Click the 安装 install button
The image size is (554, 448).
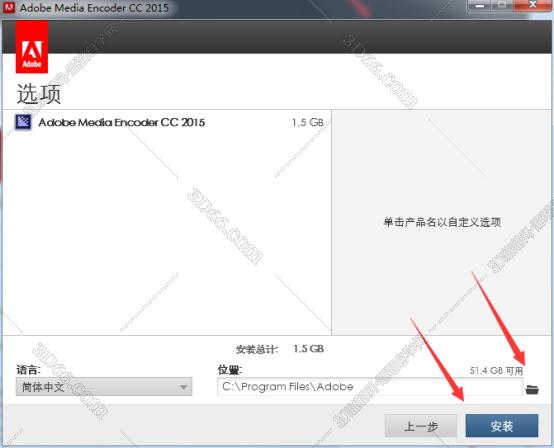pyautogui.click(x=502, y=425)
